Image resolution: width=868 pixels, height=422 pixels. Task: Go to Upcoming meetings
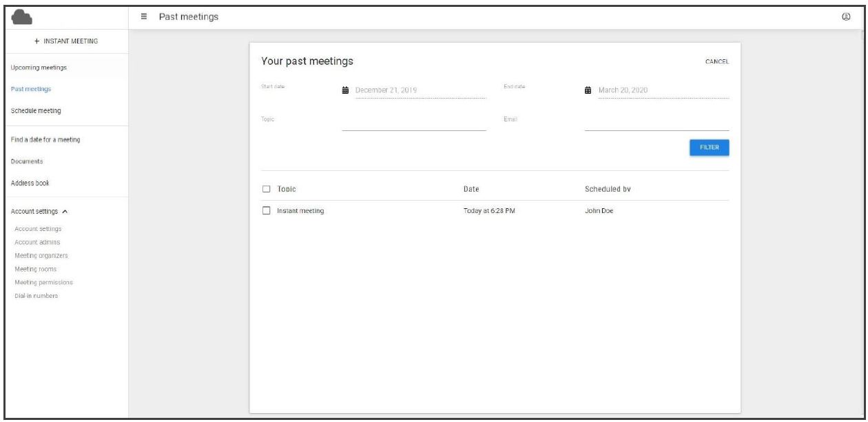39,68
